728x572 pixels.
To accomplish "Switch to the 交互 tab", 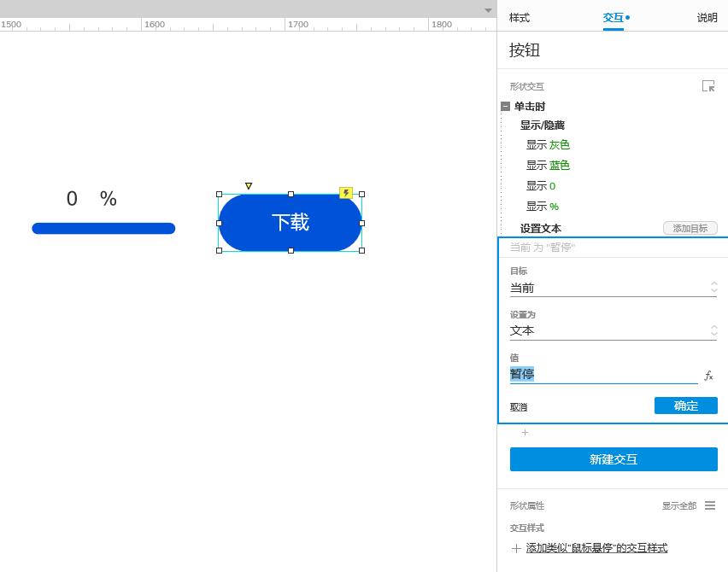I will point(613,18).
